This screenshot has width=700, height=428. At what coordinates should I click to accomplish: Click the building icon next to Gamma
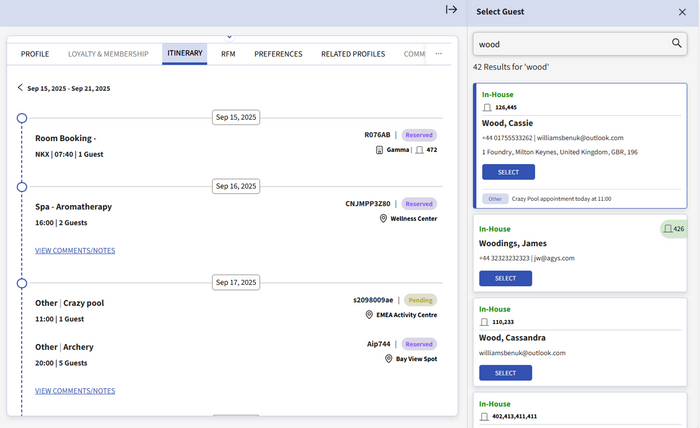pyautogui.click(x=379, y=150)
